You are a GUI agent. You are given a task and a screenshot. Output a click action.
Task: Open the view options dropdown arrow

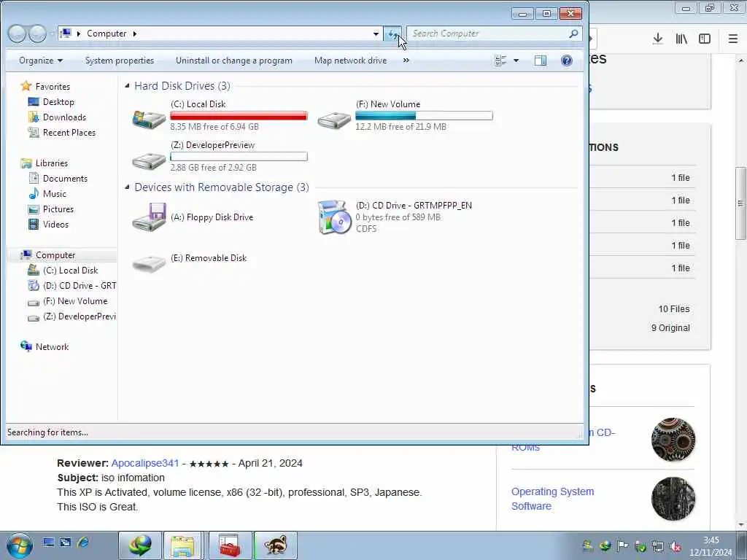pyautogui.click(x=516, y=61)
